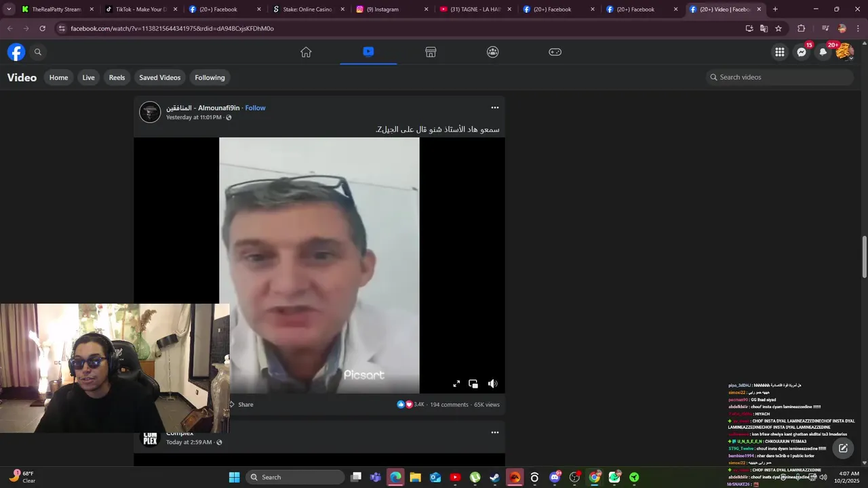Select the Home filter in the Video section
This screenshot has height=488, width=868.
[x=58, y=77]
